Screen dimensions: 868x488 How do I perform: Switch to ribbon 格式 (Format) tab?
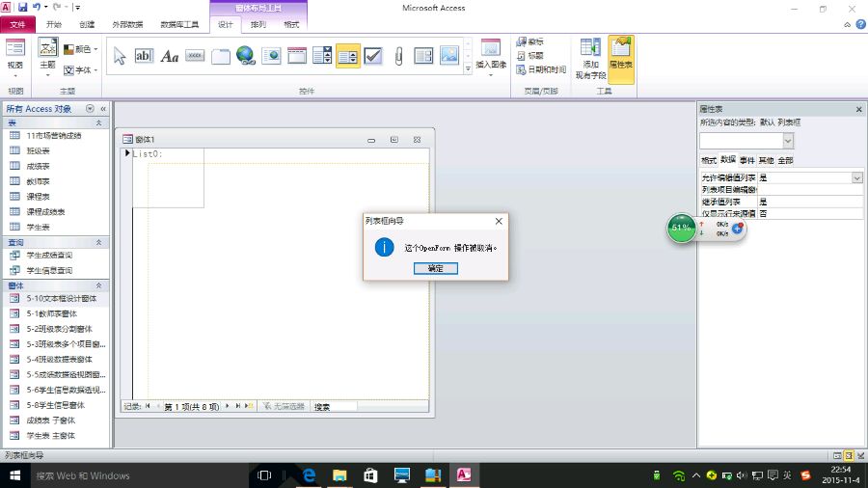point(291,24)
